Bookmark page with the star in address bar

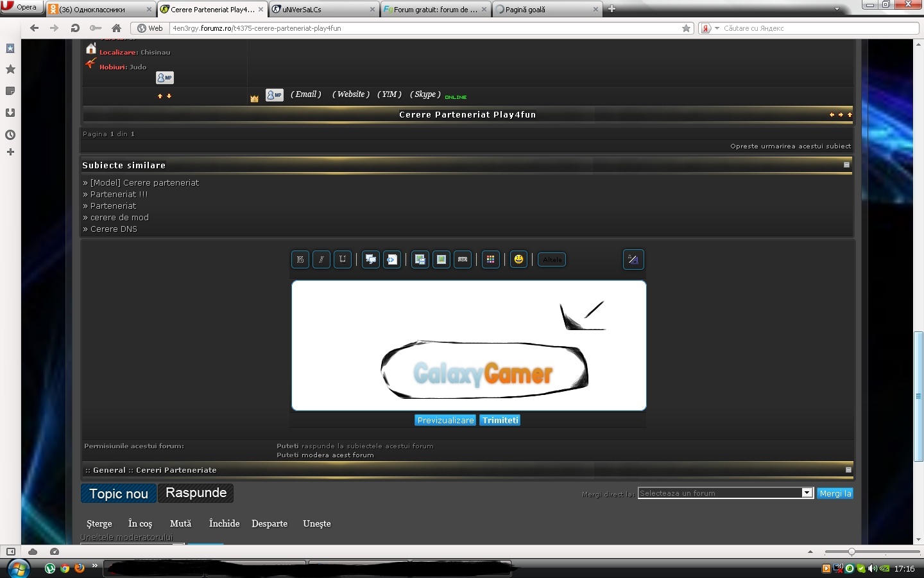pos(686,28)
